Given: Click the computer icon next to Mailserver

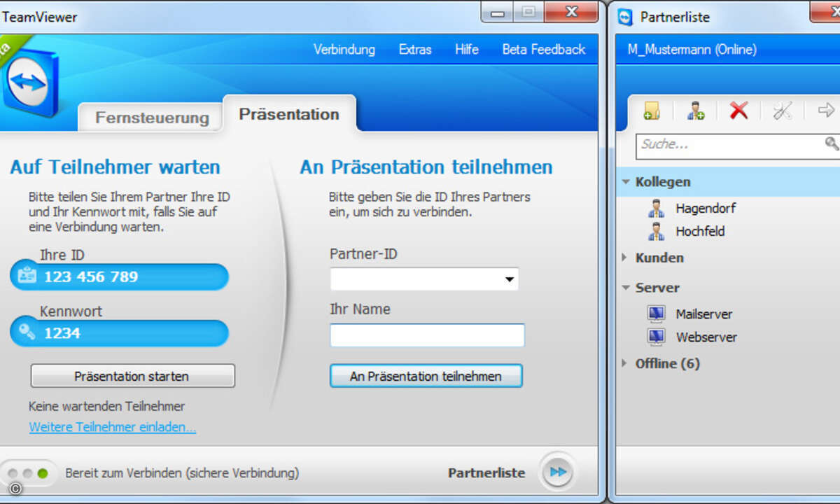Looking at the screenshot, I should [x=656, y=314].
